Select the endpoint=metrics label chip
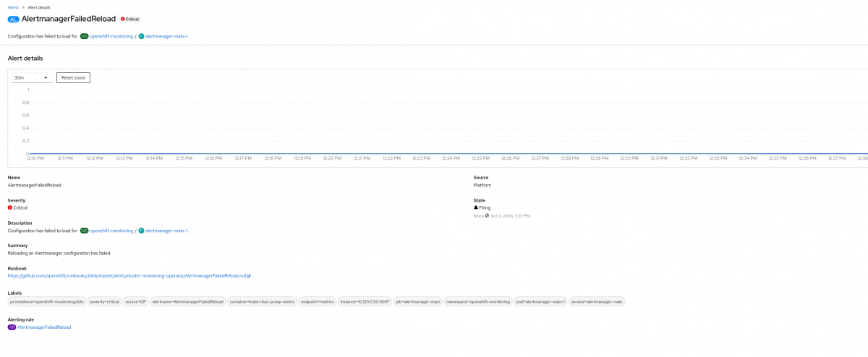 (x=317, y=301)
